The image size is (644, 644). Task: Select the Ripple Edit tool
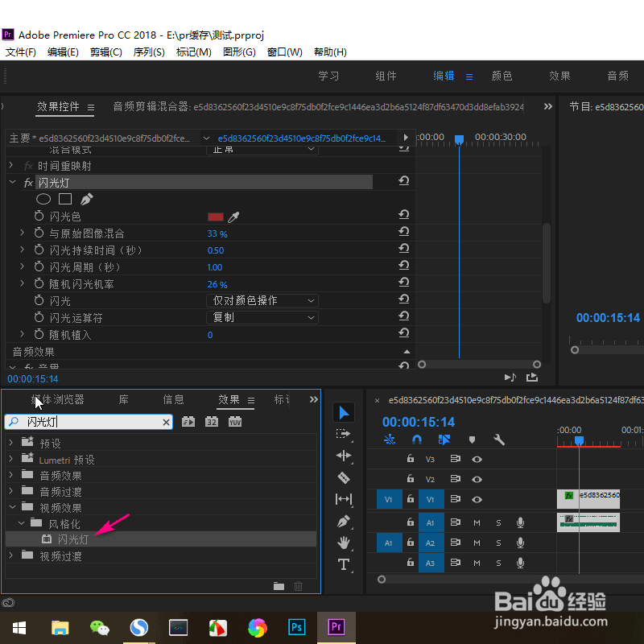coord(344,456)
